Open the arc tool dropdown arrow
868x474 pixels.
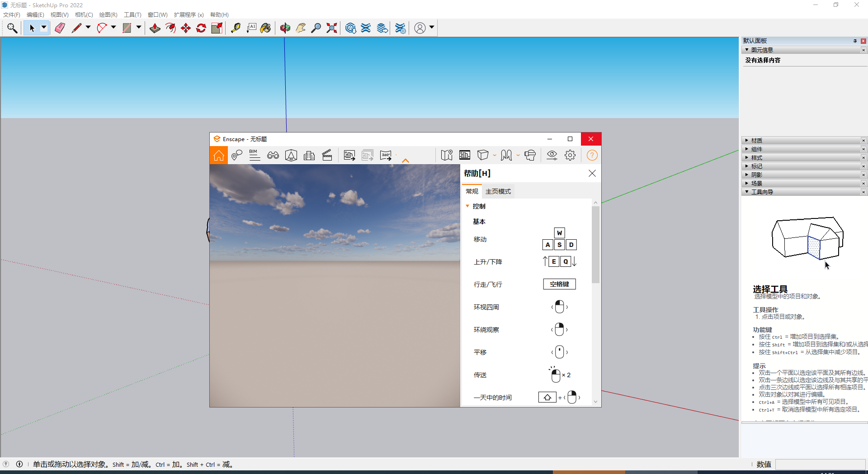[x=113, y=28]
